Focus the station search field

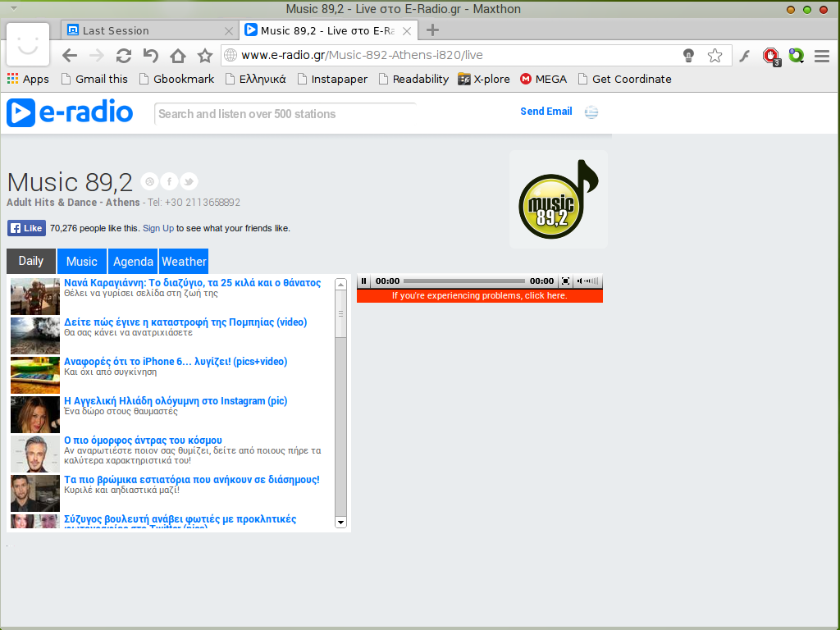(285, 114)
